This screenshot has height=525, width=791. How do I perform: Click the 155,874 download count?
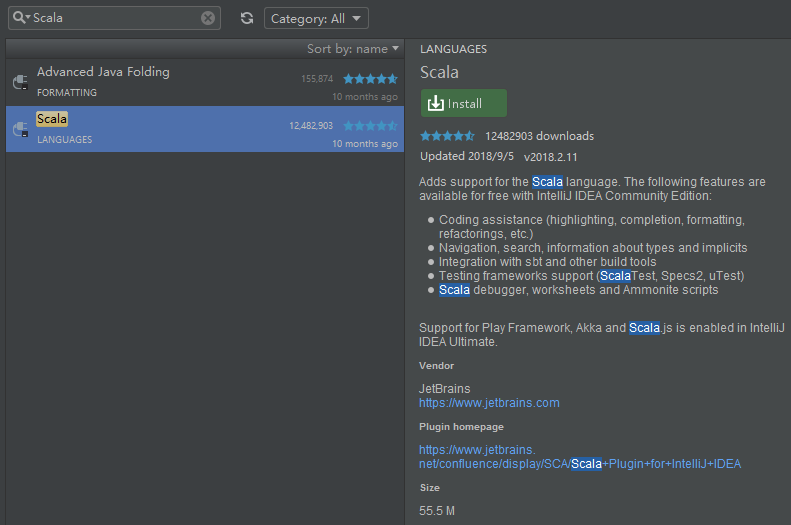point(317,79)
